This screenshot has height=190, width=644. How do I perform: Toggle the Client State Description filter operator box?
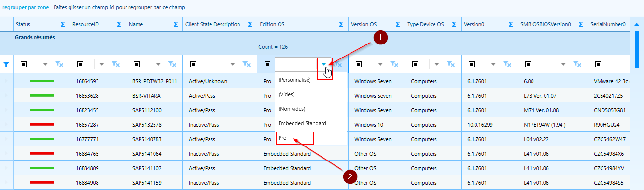193,64
